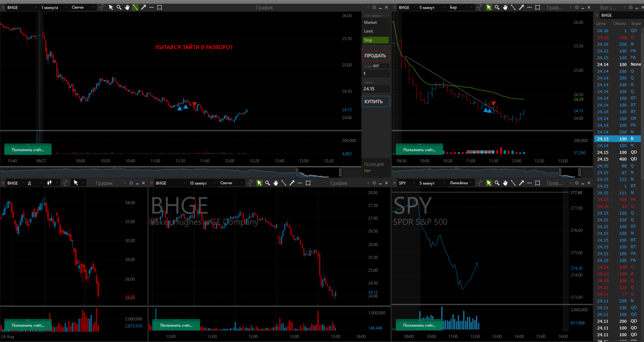Click 'График' title of 1-minute chart panel
Viewport: 644px width, 342px height.
(265, 7)
